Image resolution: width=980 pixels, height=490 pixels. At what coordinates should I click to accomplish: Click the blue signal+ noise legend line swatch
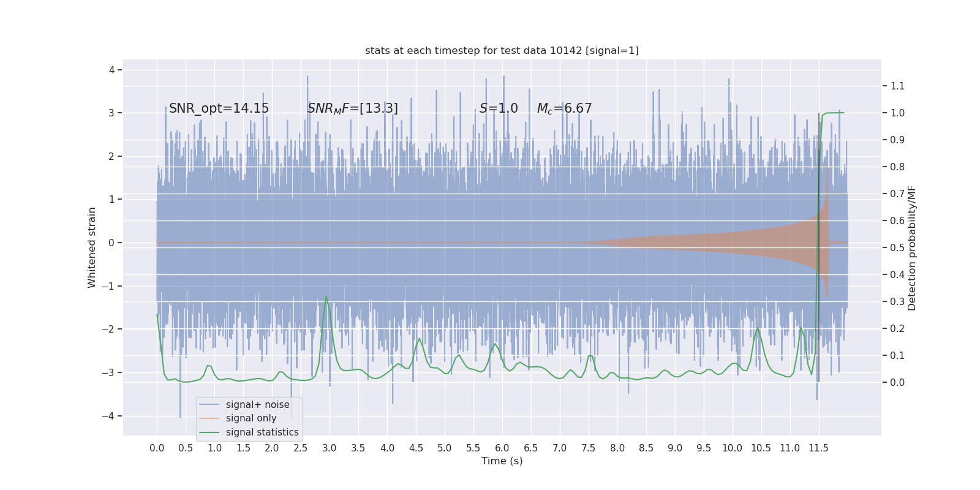(x=209, y=405)
